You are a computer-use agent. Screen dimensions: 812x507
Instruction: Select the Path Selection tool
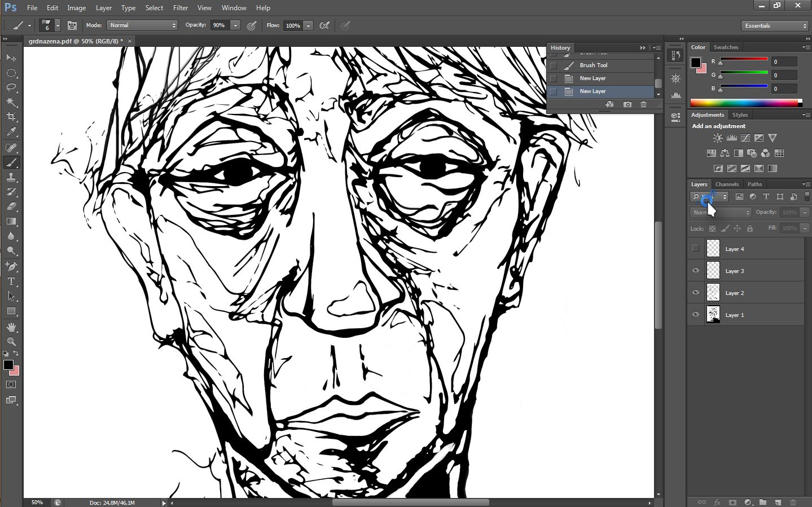[x=11, y=296]
